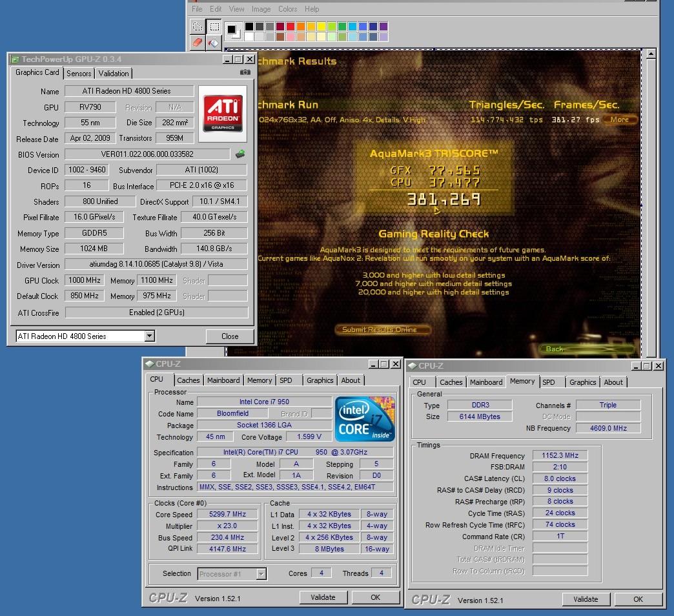Switch to the Sensors tab in GPU-Z
The width and height of the screenshot is (674, 616).
pos(79,74)
